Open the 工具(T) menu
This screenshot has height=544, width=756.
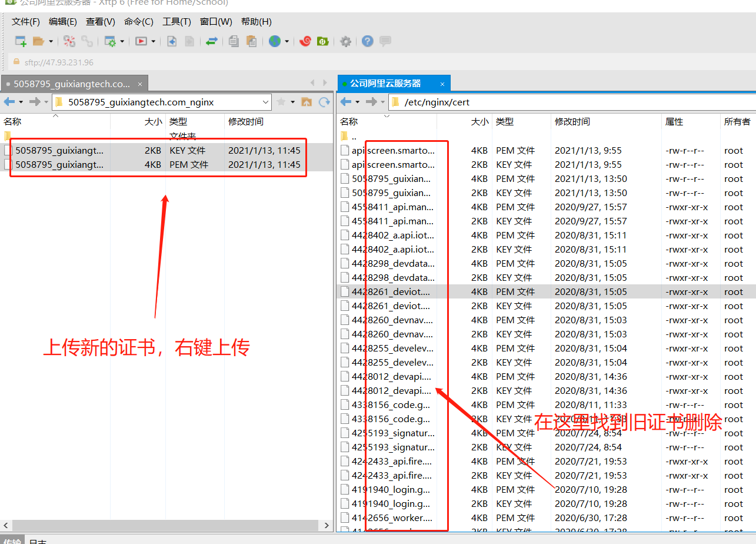click(x=176, y=22)
